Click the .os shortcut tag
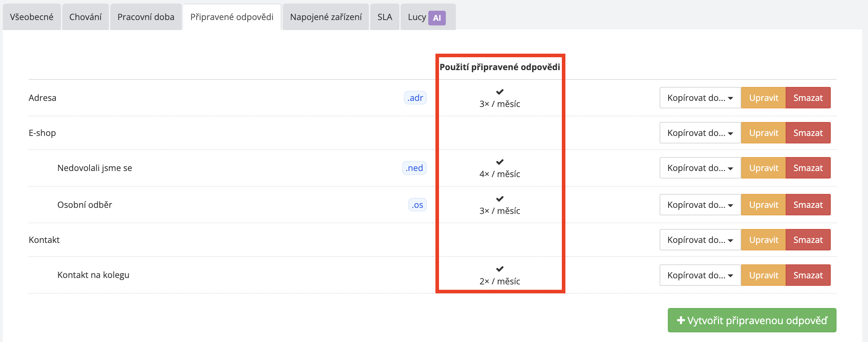The width and height of the screenshot is (868, 342). click(417, 205)
